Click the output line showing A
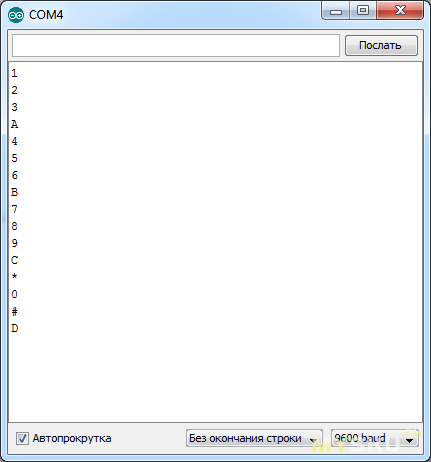Viewport: 431px width, 462px height. tap(14, 124)
